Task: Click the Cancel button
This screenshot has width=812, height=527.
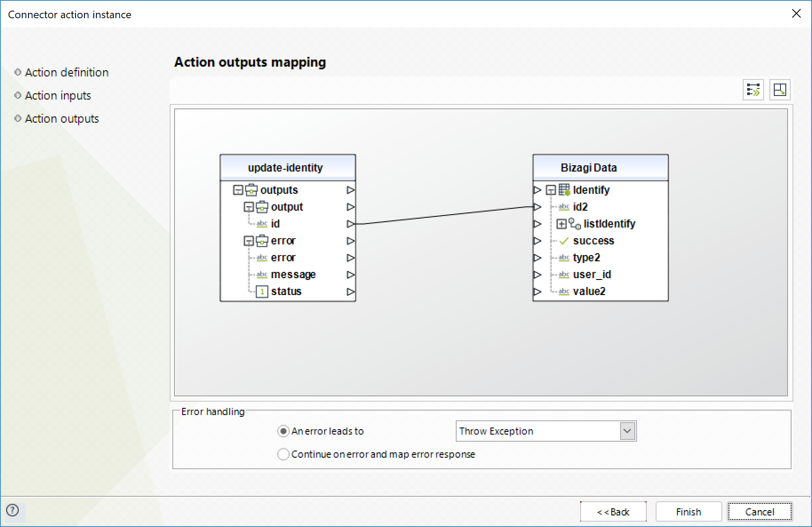Action: pos(760,512)
